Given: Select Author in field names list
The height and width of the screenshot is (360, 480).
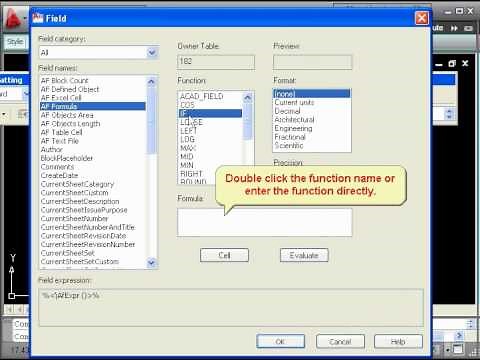Looking at the screenshot, I should click(x=52, y=150).
